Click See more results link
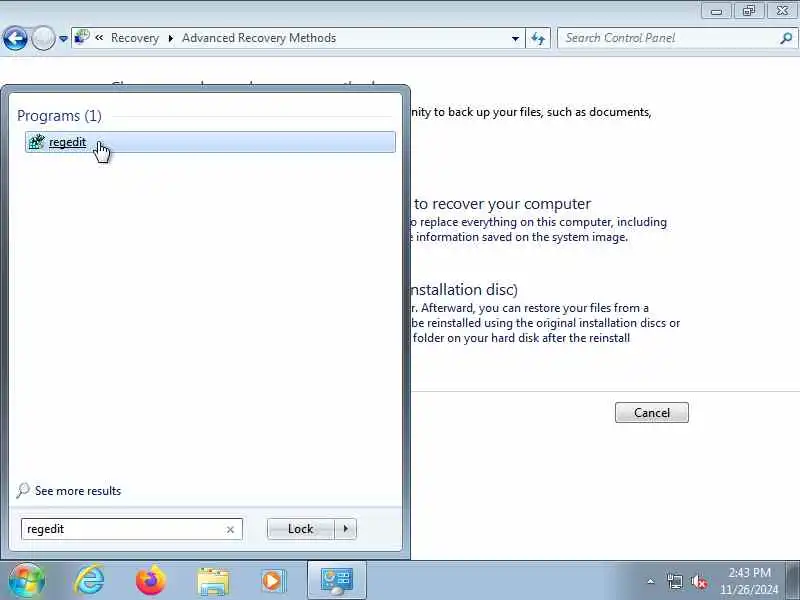Screen dimensions: 800x600 [x=78, y=491]
